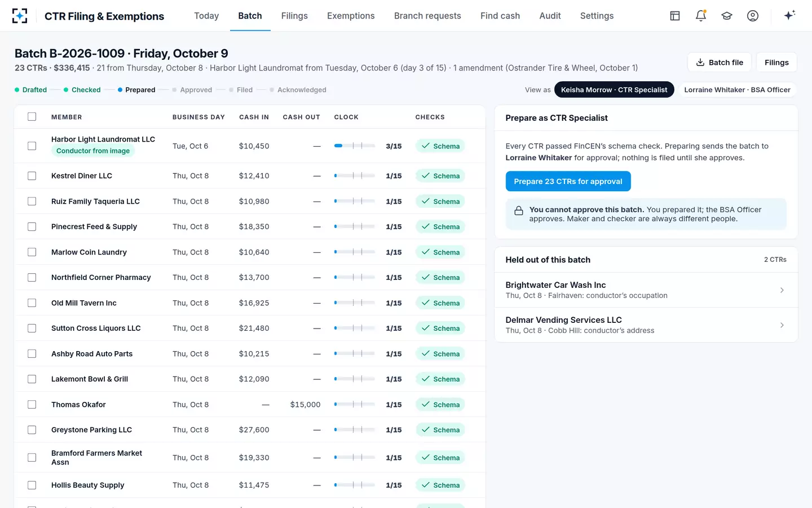The height and width of the screenshot is (508, 812).
Task: Open the graduation cap training icon
Action: pos(726,16)
